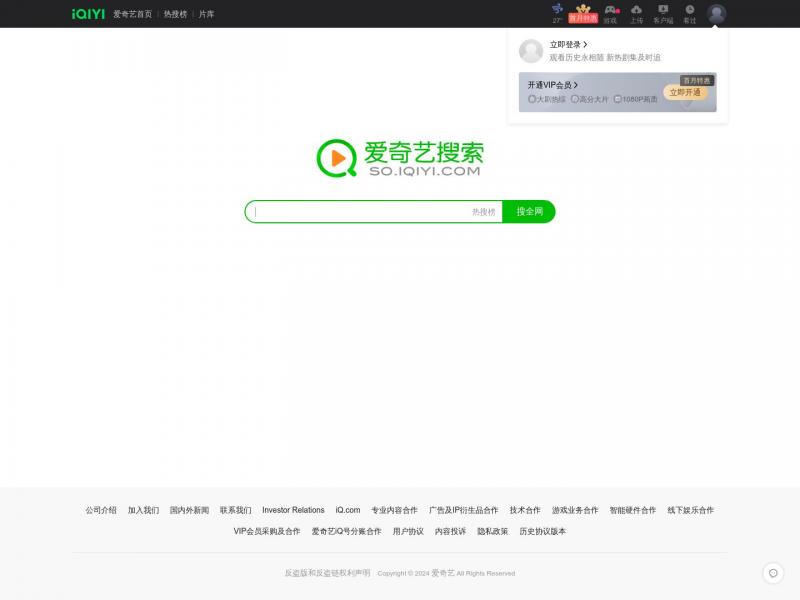Screen dimensions: 800x600
Task: Click the 1080P benefit text in VIP card
Action: [639, 99]
